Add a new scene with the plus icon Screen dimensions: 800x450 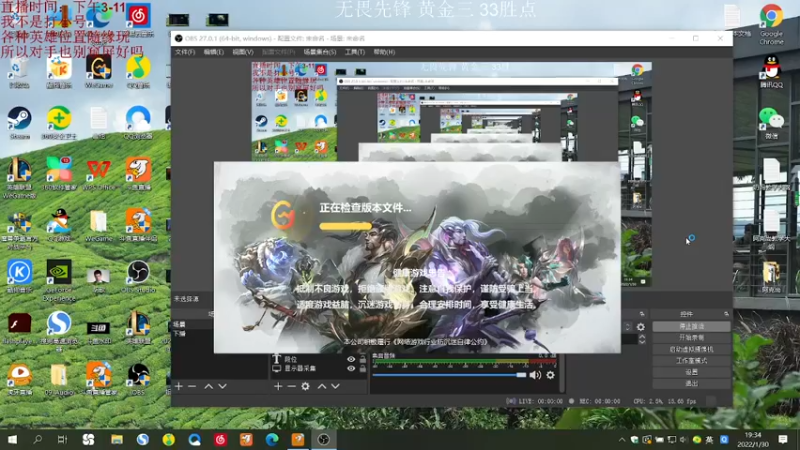click(x=179, y=386)
